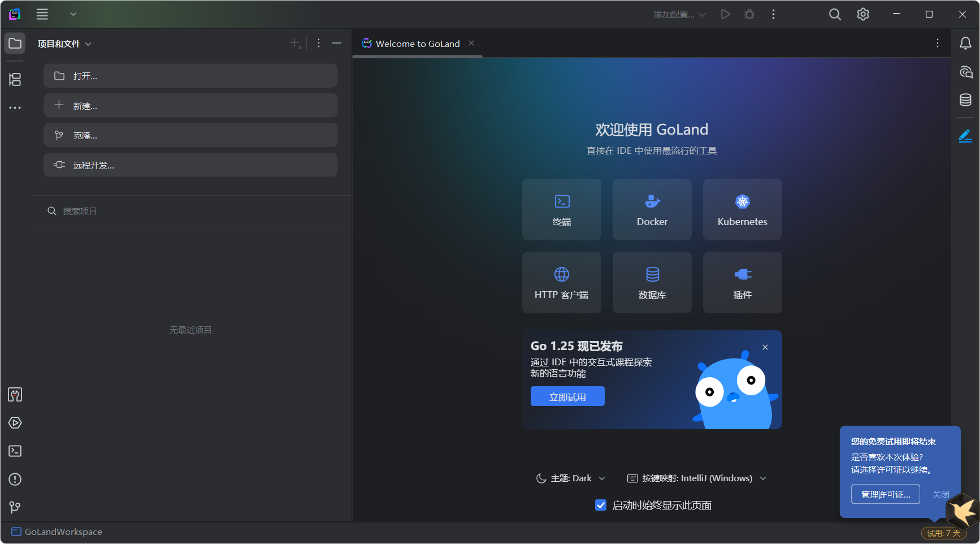980x544 pixels.
Task: Open the HTTP 客户端 card
Action: coord(562,283)
